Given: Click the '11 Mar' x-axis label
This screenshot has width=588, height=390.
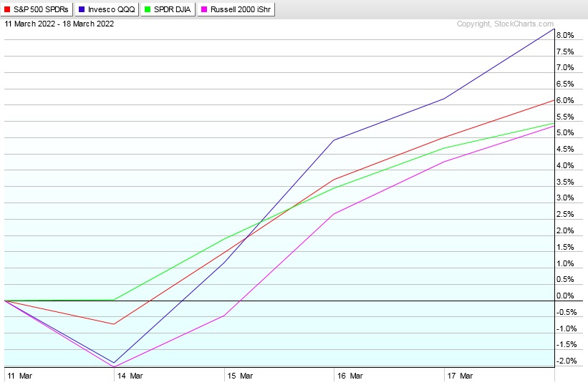Looking at the screenshot, I should pos(19,376).
